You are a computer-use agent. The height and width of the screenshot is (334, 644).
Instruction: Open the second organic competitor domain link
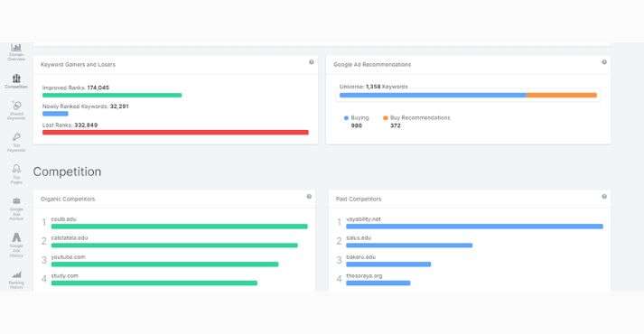70,238
